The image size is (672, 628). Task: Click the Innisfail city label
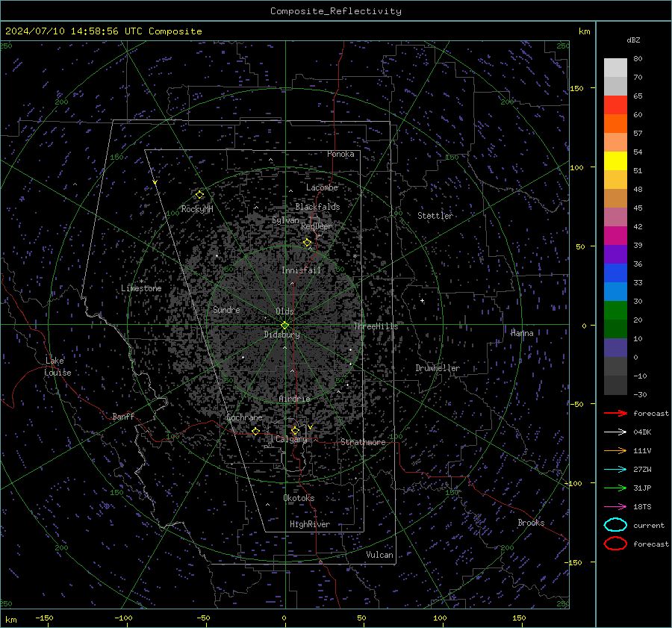(x=302, y=270)
